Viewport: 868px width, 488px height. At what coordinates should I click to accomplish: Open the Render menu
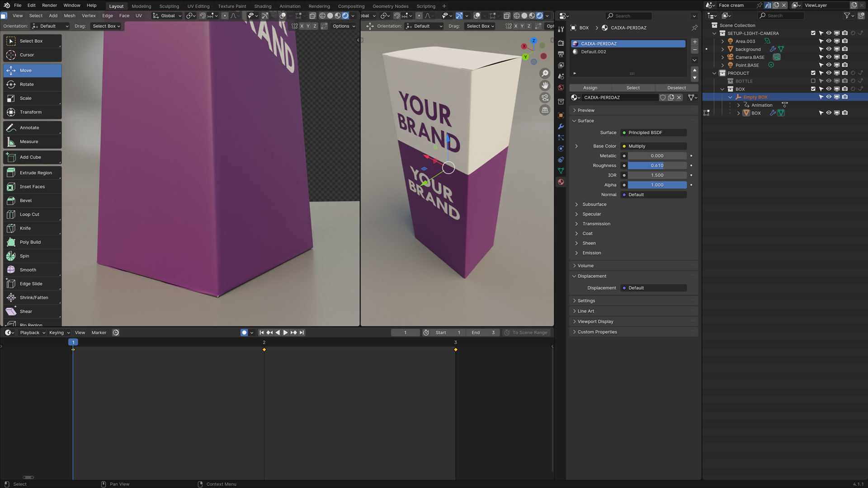pyautogui.click(x=49, y=5)
